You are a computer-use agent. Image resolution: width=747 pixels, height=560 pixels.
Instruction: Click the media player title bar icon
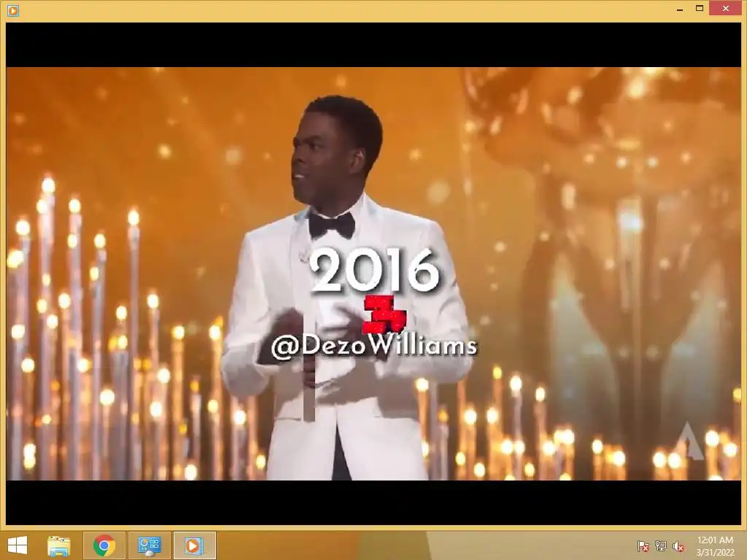pyautogui.click(x=13, y=10)
